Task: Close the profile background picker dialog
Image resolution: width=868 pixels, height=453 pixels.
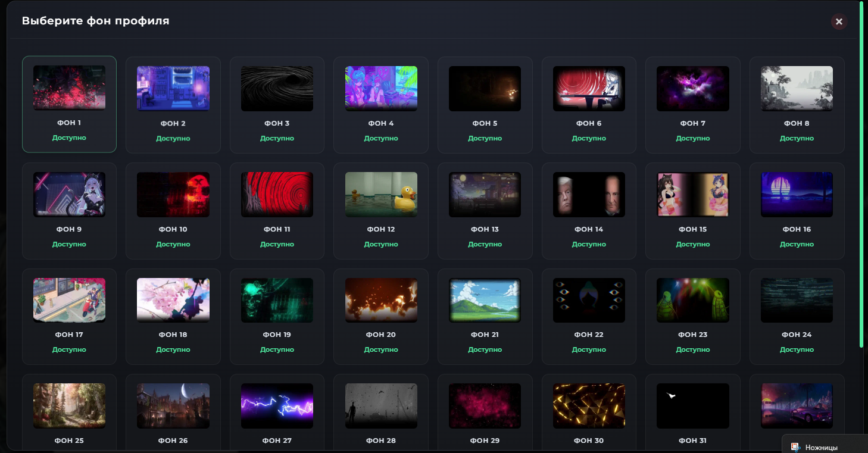Action: (x=839, y=22)
